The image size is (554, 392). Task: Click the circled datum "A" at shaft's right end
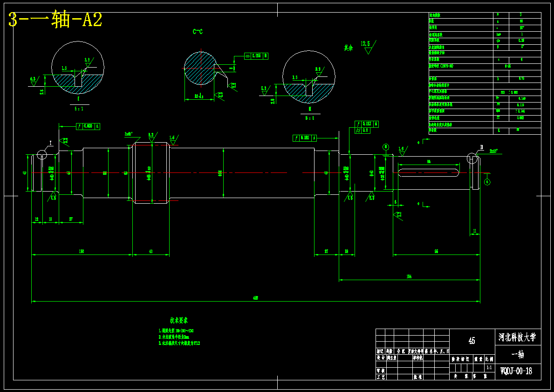pyautogui.click(x=487, y=182)
